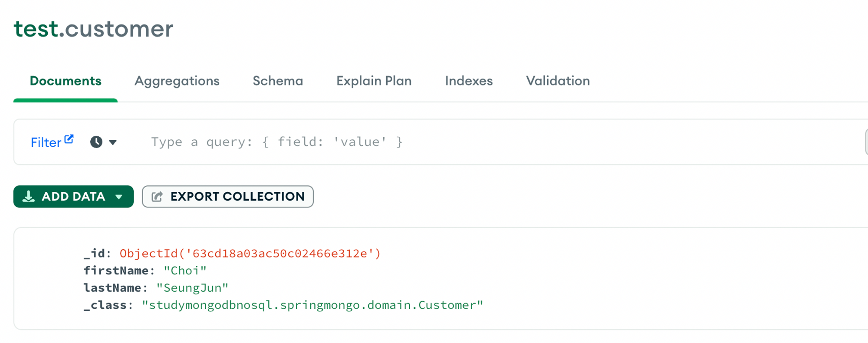Open the Filter external link icon

coord(69,139)
